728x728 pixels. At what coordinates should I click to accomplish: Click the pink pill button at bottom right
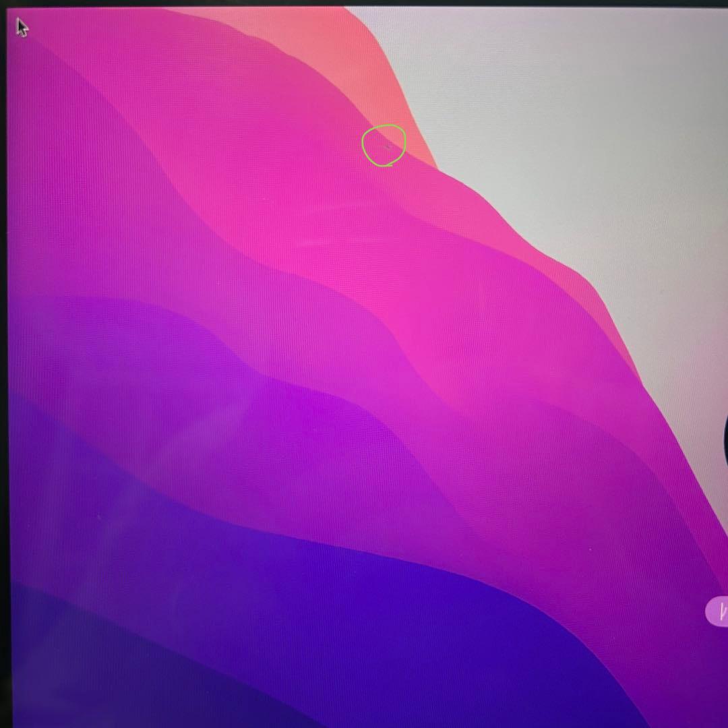point(717,611)
